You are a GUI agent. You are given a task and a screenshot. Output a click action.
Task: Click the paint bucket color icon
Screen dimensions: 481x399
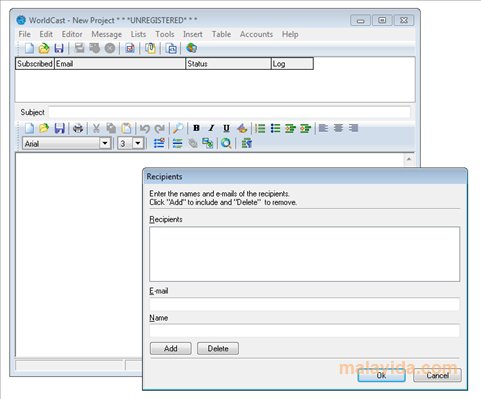coord(242,128)
